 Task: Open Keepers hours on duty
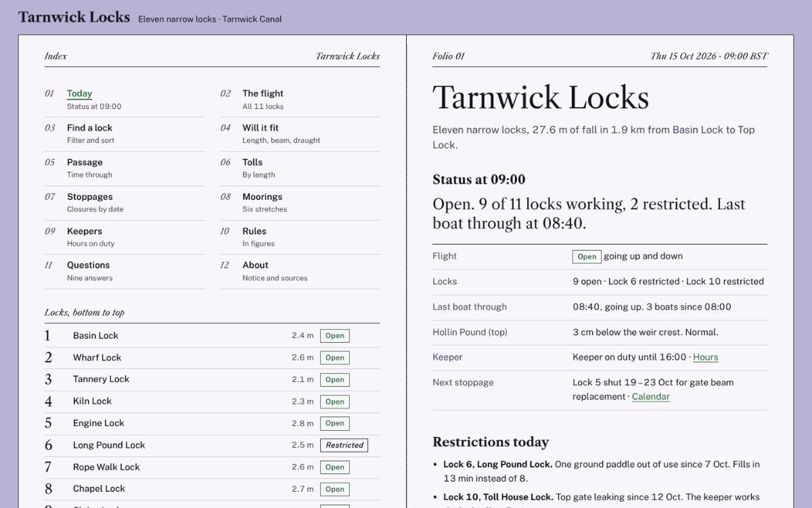pyautogui.click(x=125, y=237)
